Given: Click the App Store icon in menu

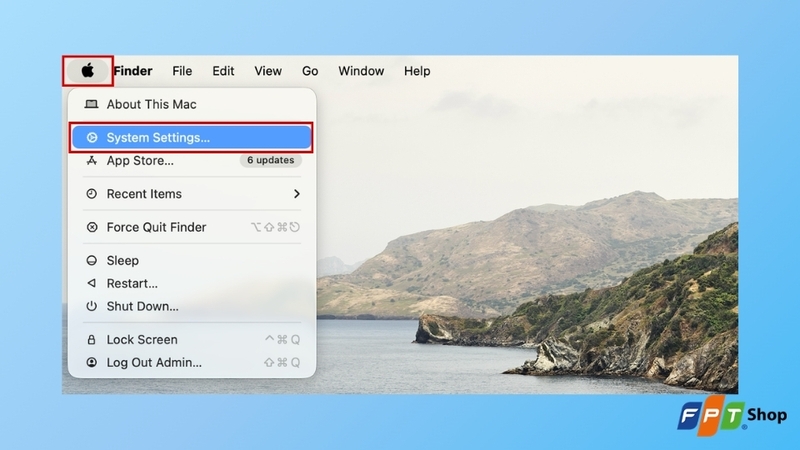Looking at the screenshot, I should [x=92, y=160].
